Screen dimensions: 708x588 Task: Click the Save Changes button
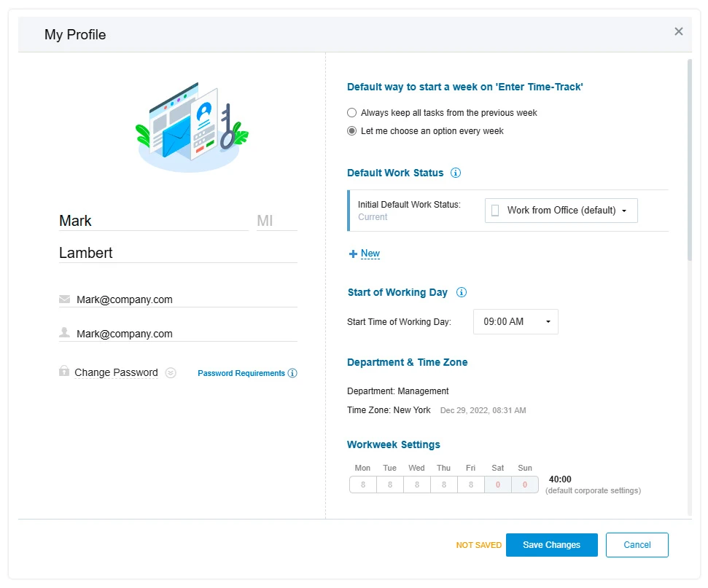[551, 545]
